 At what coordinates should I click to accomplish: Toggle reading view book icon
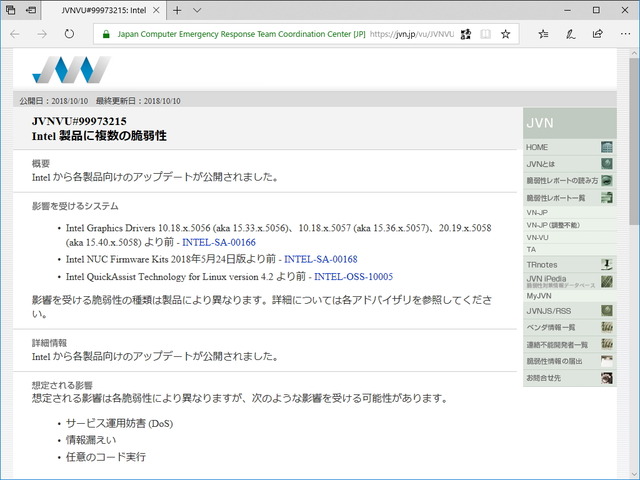click(485, 34)
